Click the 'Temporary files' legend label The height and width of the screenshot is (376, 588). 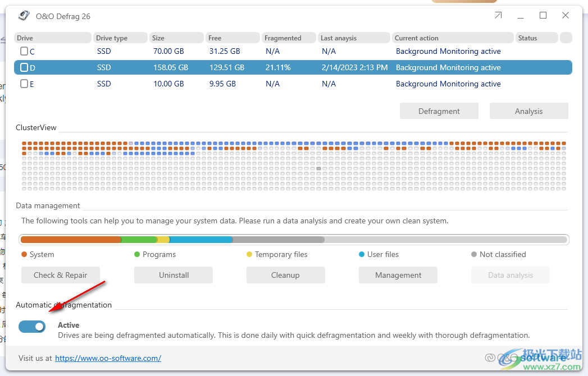tap(281, 254)
